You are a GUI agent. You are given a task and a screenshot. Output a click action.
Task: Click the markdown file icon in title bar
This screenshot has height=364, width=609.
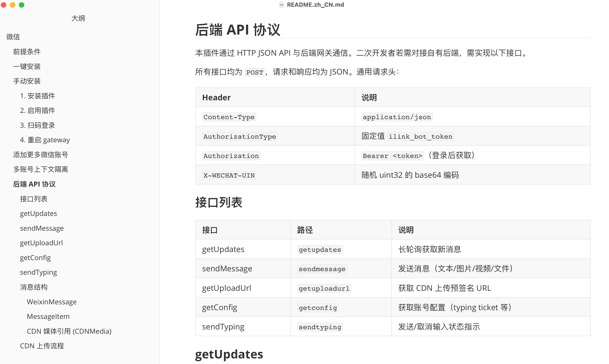pyautogui.click(x=281, y=5)
